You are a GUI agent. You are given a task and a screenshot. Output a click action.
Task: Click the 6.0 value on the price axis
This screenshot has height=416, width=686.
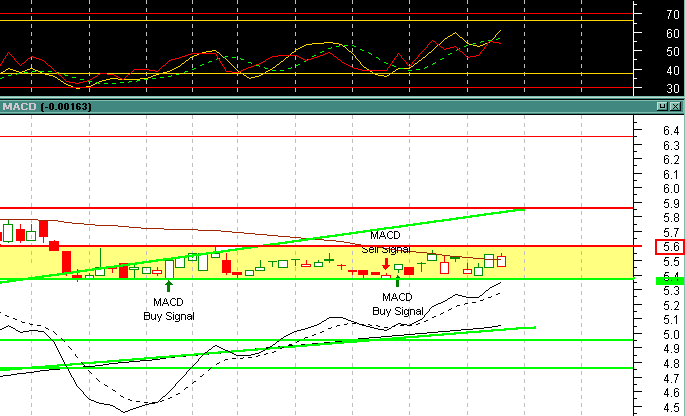coord(671,189)
